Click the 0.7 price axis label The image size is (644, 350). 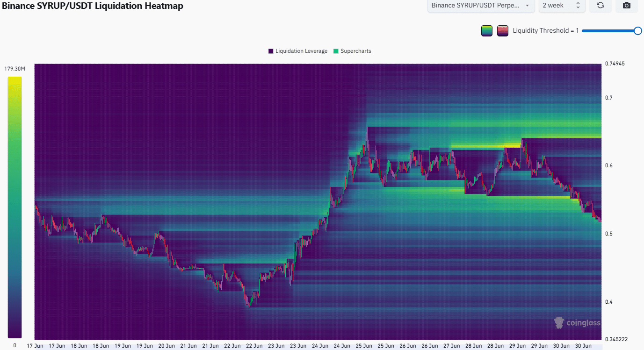click(x=608, y=98)
